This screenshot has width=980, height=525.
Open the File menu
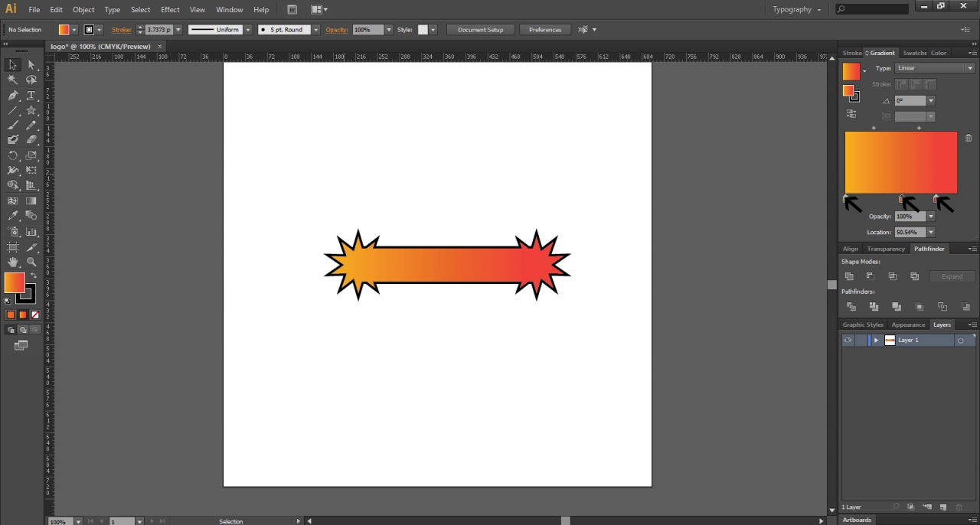click(x=34, y=10)
